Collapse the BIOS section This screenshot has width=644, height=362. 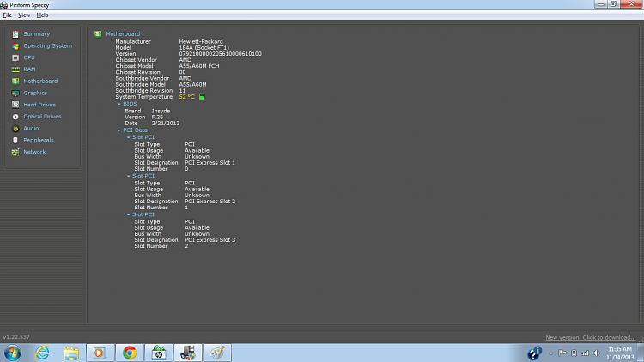(x=119, y=105)
